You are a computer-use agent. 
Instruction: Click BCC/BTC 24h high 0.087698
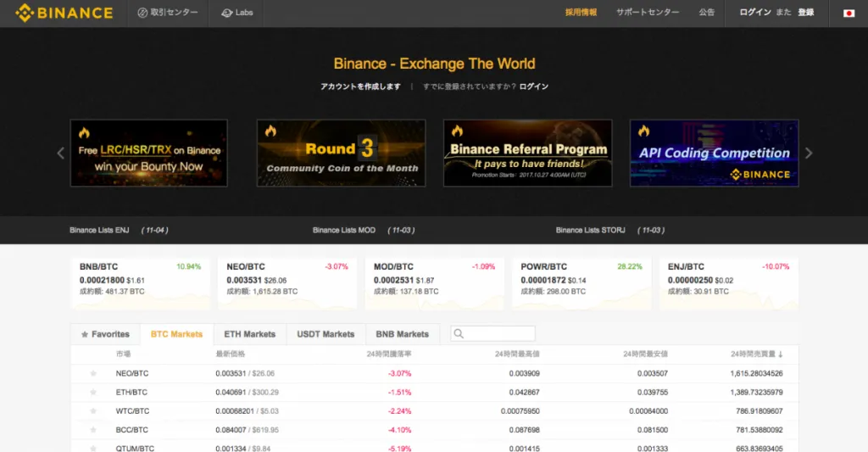click(x=524, y=430)
